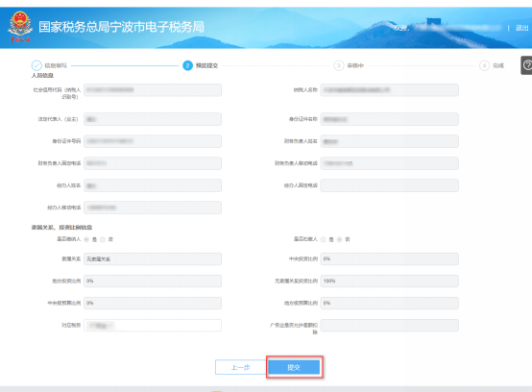This screenshot has width=532, height=392.
Task: Click the 纳税人名称 input field
Action: coord(389,90)
